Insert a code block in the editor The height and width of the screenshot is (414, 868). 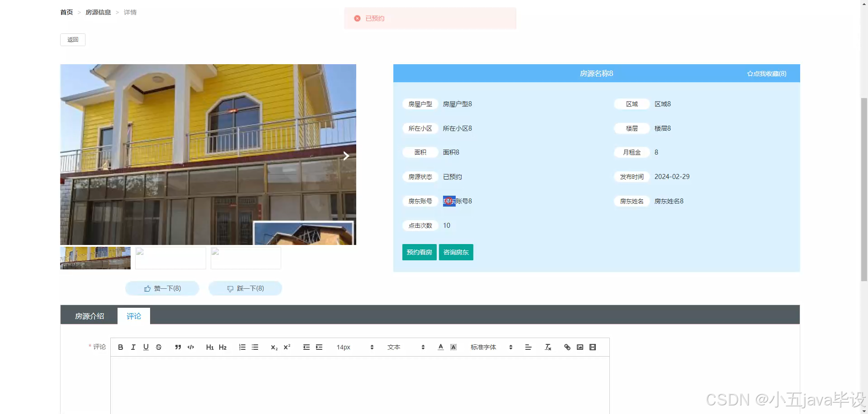click(x=191, y=347)
